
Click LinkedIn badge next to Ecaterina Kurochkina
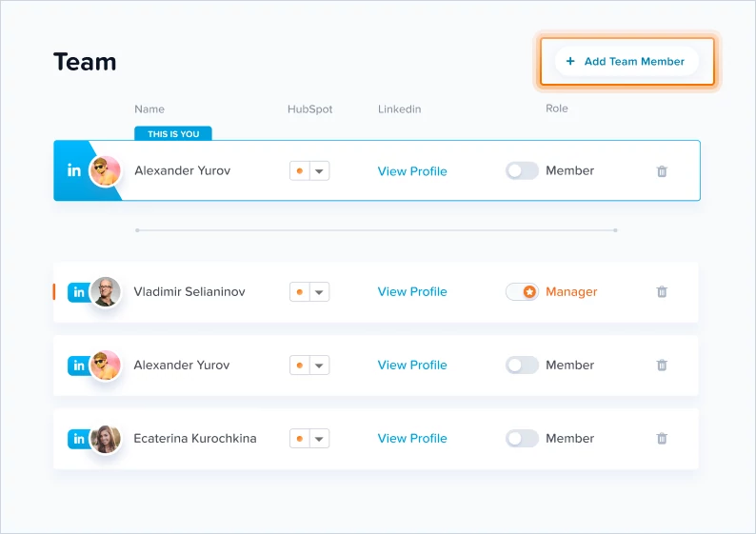coord(79,439)
